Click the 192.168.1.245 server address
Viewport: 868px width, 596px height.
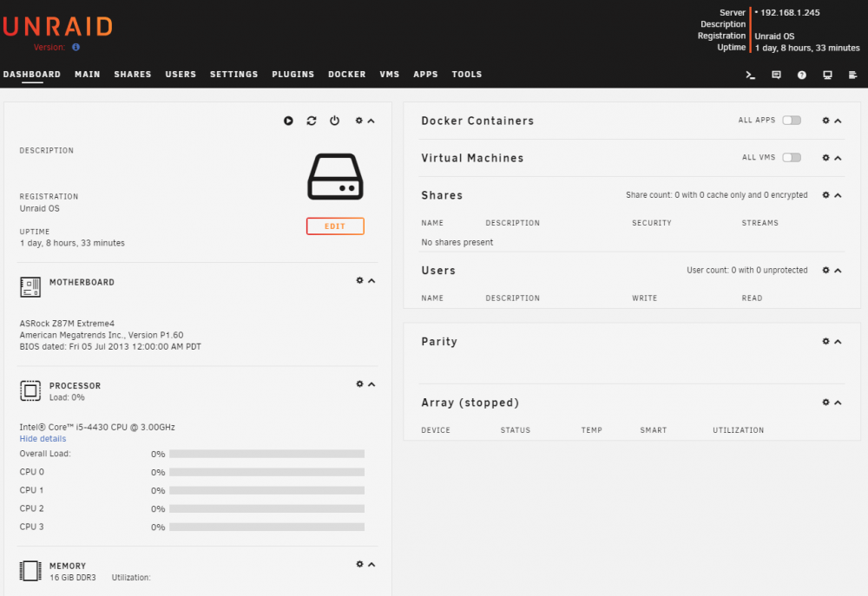790,12
